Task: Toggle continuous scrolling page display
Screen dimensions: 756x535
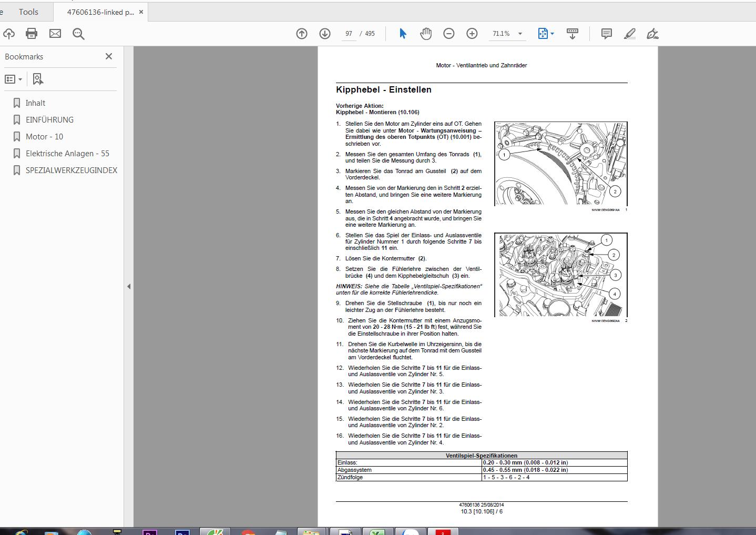Action: (573, 33)
